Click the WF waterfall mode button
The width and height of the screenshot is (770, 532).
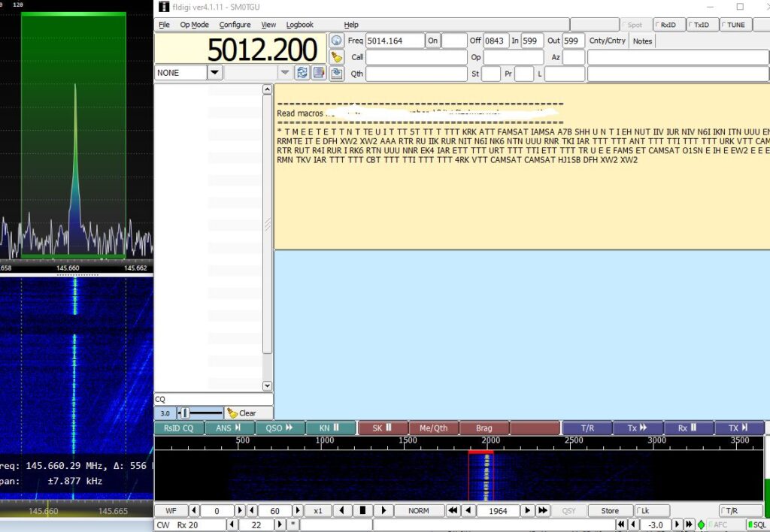[x=171, y=510]
